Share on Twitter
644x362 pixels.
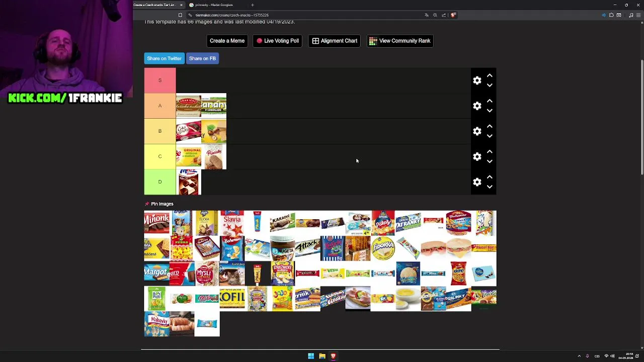(164, 58)
